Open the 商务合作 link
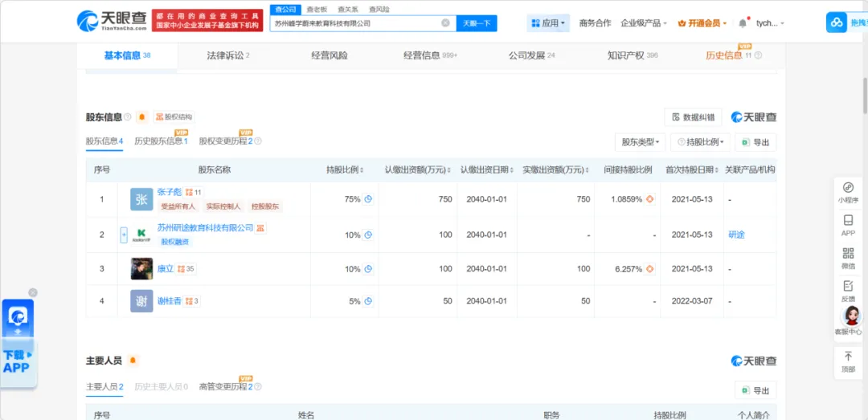The image size is (868, 420). pyautogui.click(x=595, y=23)
